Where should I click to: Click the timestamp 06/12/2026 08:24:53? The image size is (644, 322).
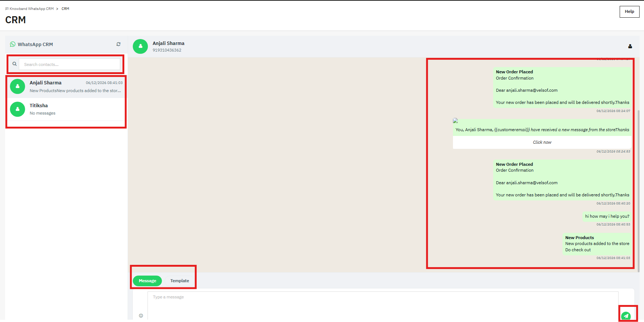pyautogui.click(x=613, y=151)
